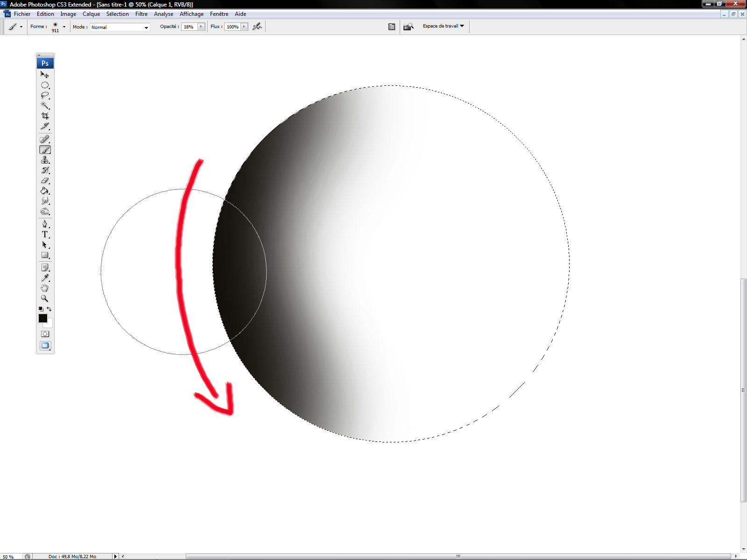Open the Espace de travail dropdown
This screenshot has width=747, height=560.
[x=443, y=26]
